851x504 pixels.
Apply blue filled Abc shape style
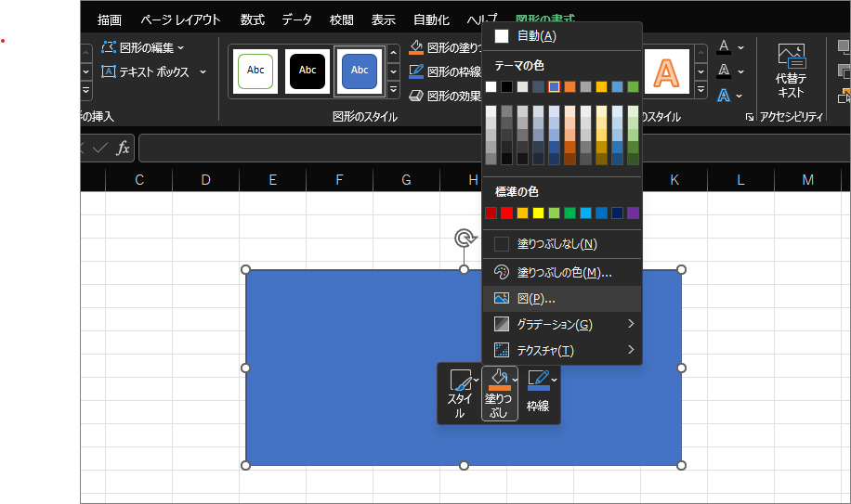pyautogui.click(x=360, y=71)
